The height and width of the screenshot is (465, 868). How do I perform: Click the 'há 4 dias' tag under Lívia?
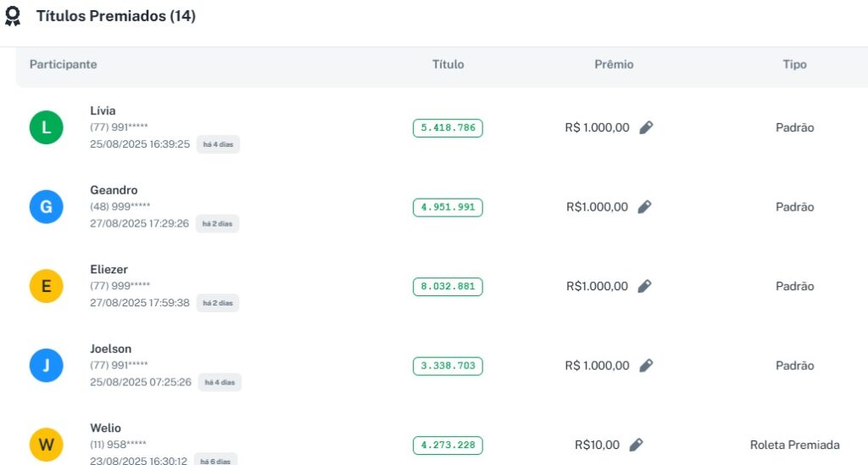coord(219,144)
